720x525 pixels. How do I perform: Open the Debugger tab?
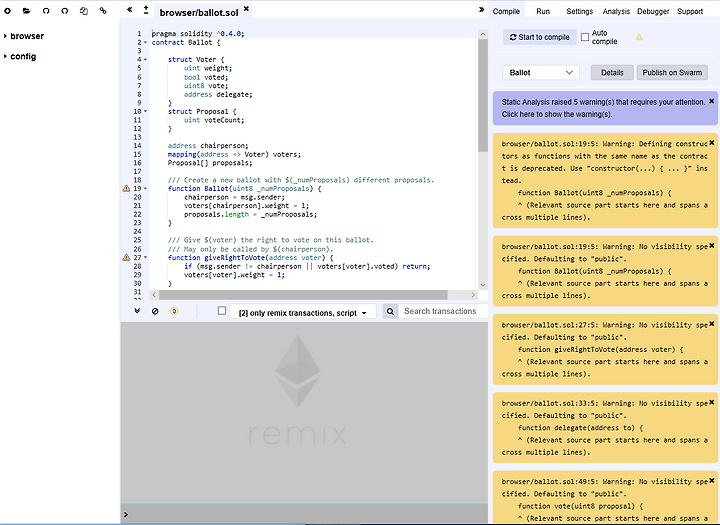pyautogui.click(x=653, y=11)
